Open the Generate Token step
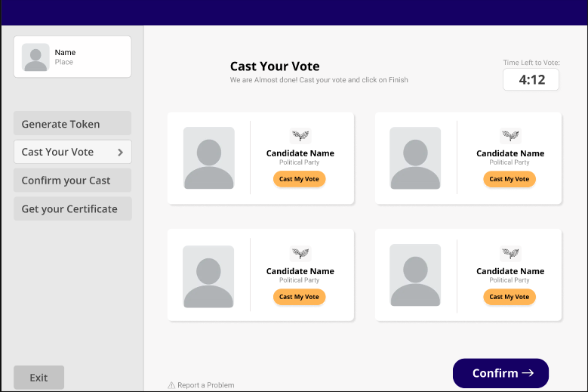This screenshot has height=392, width=588. [x=72, y=124]
